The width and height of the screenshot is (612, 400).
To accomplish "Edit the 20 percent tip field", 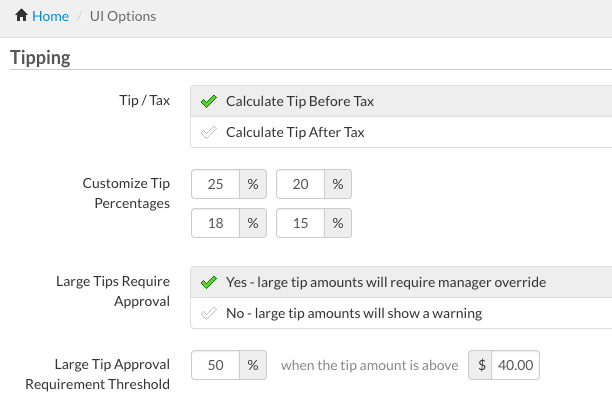I will tap(301, 184).
